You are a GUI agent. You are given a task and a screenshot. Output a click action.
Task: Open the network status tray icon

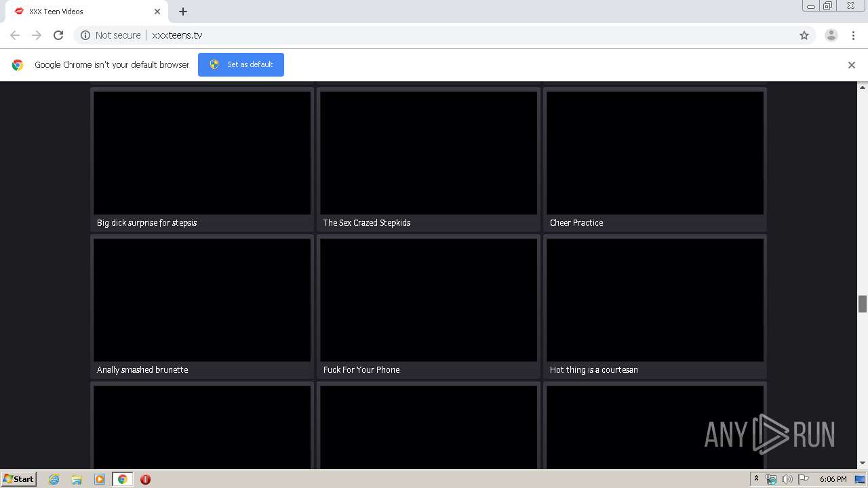pyautogui.click(x=771, y=479)
